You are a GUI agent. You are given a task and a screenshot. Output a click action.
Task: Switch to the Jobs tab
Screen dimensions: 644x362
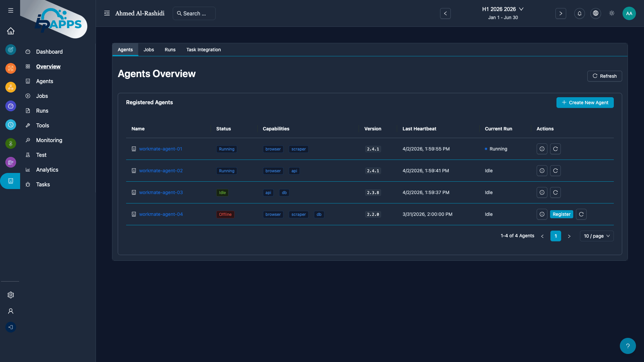click(149, 50)
